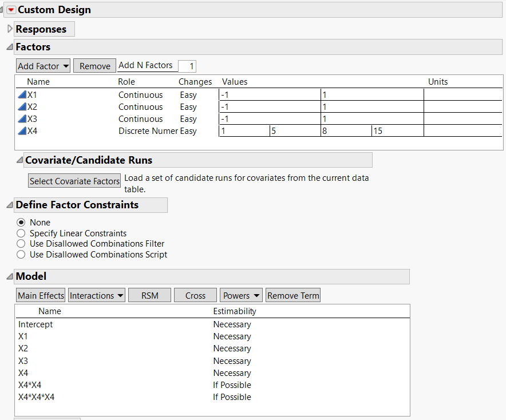Click Select Covariate Factors button
506x420 pixels.
pos(75,181)
